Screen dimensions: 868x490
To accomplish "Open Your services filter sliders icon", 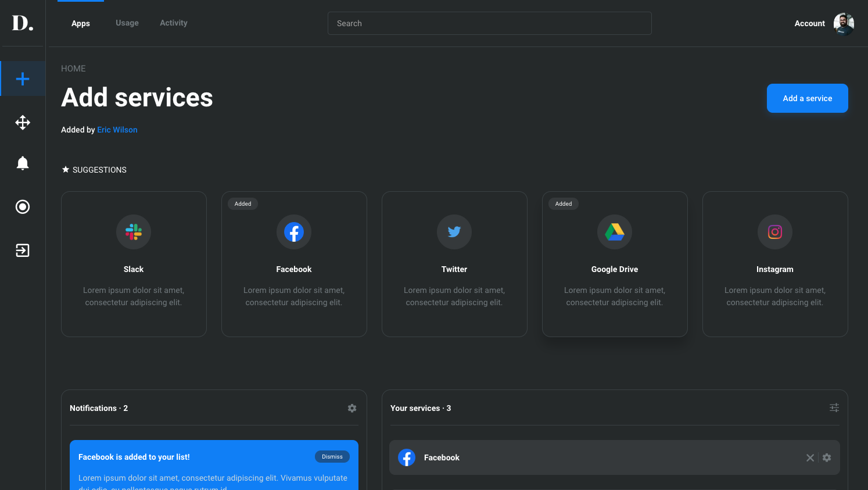I will (x=834, y=408).
